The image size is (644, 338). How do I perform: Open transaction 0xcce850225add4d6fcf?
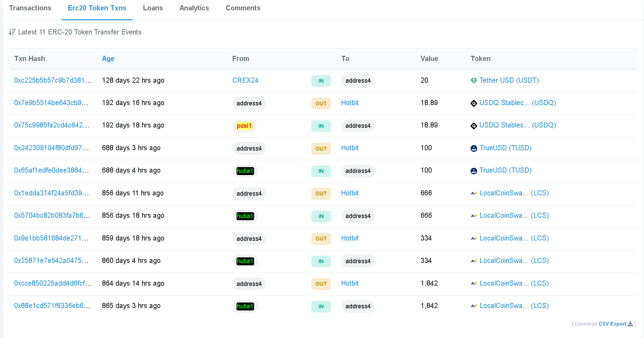[x=53, y=283]
